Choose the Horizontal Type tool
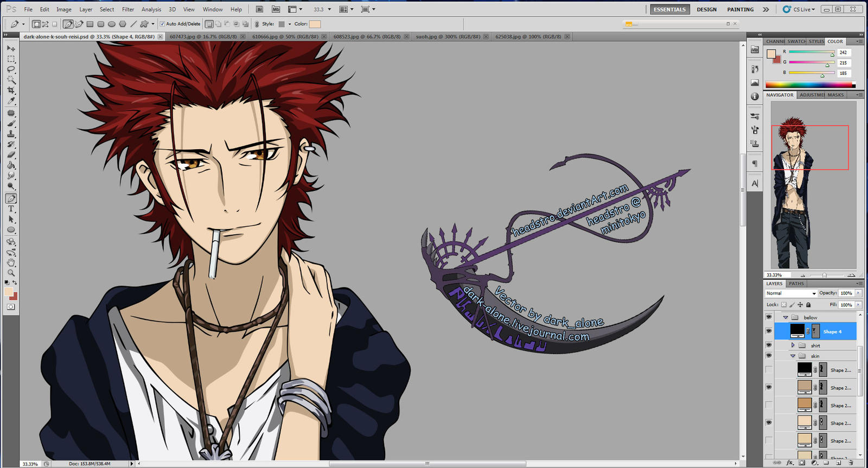868x468 pixels. (11, 209)
